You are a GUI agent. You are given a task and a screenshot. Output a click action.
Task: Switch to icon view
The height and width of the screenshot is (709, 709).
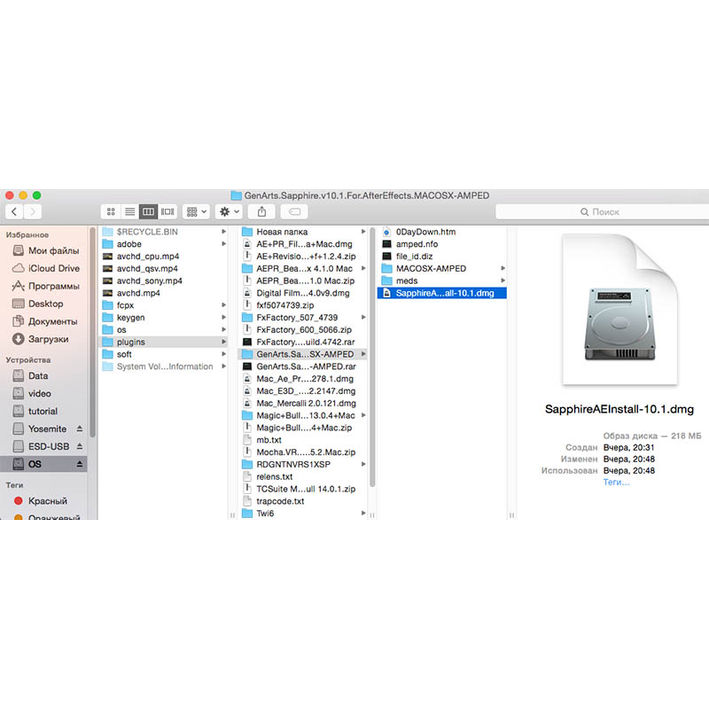pyautogui.click(x=111, y=211)
